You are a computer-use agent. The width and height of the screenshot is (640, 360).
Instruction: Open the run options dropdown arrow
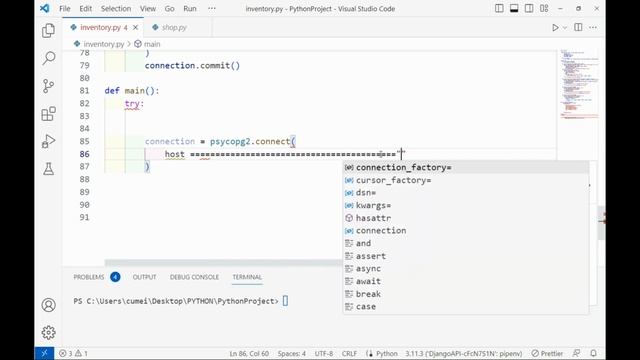(x=565, y=28)
